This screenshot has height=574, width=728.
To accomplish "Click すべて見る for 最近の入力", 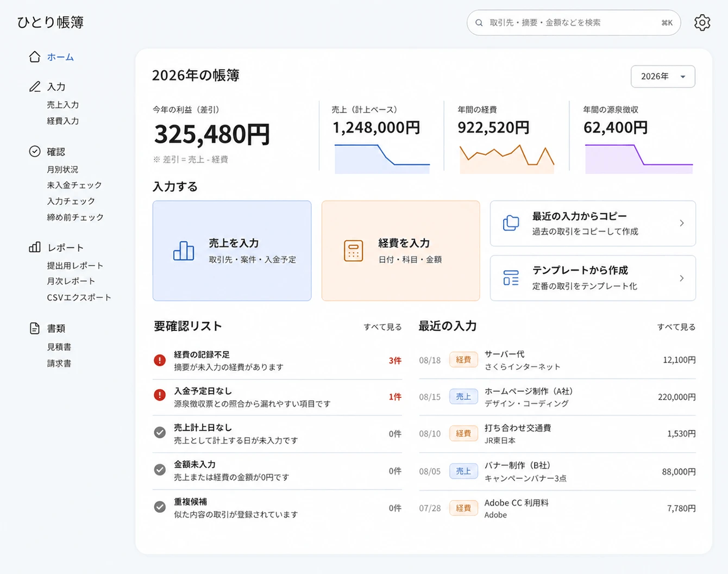I will point(676,327).
